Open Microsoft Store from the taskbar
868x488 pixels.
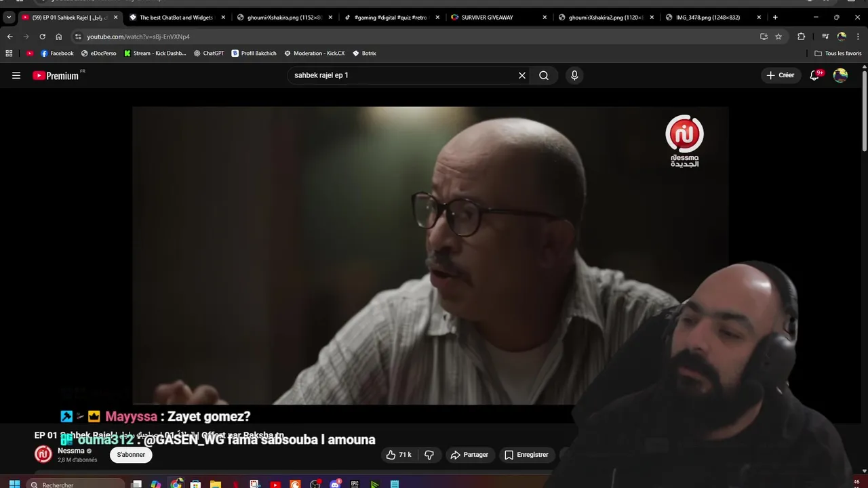tap(195, 484)
